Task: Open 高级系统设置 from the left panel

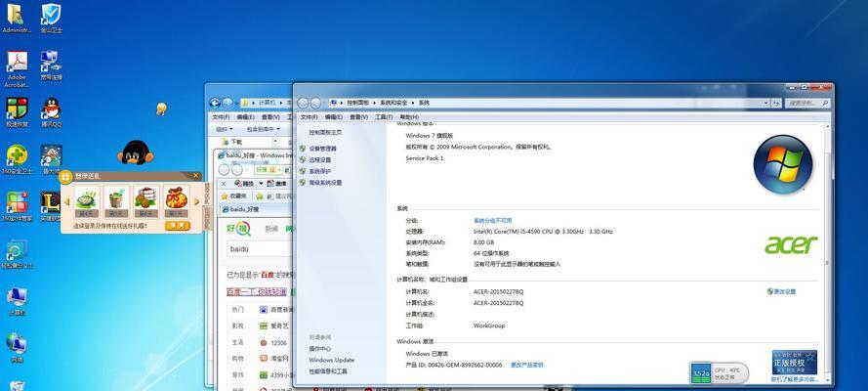Action: point(325,183)
